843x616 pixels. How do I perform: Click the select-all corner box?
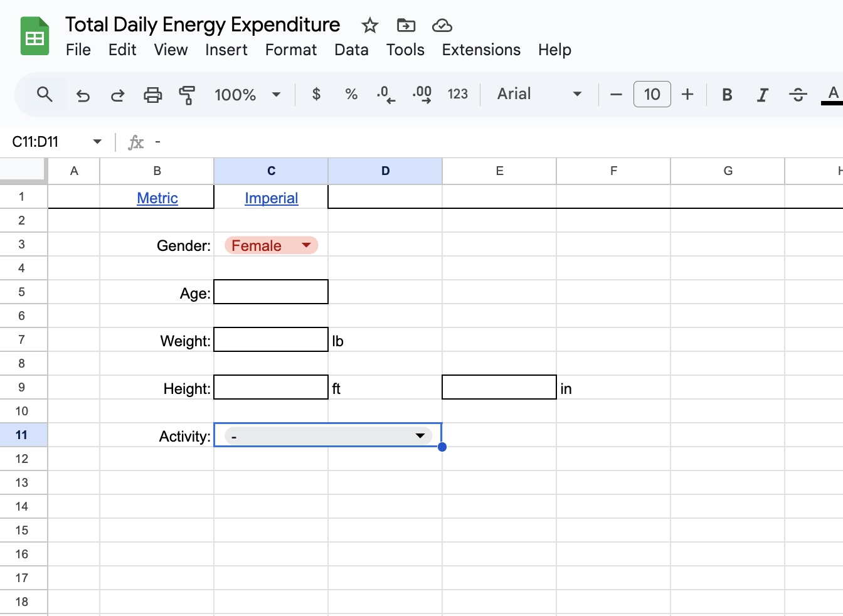coord(23,171)
